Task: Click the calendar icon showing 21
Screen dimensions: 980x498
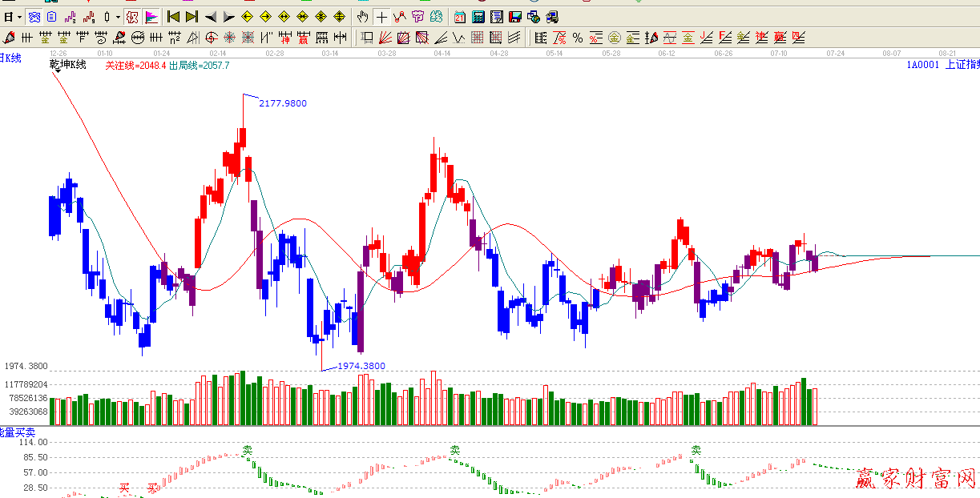Action: pyautogui.click(x=460, y=17)
